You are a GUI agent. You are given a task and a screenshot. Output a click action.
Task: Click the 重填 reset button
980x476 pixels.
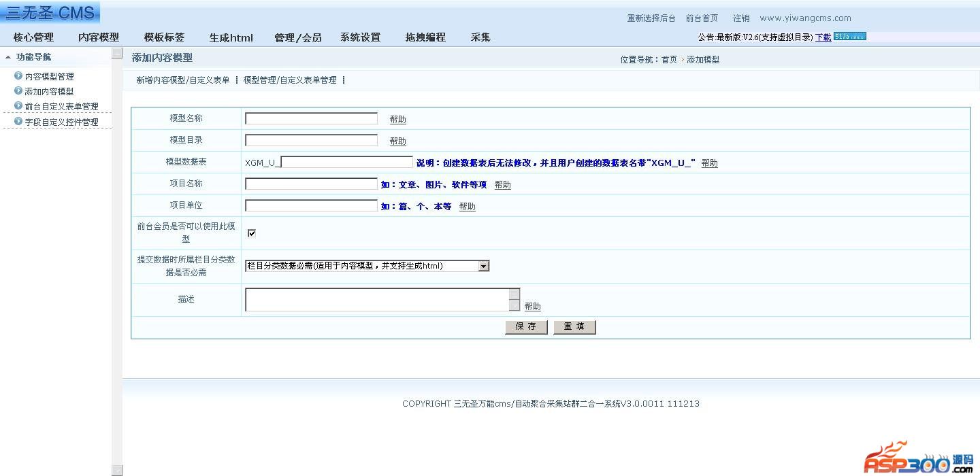(x=574, y=327)
